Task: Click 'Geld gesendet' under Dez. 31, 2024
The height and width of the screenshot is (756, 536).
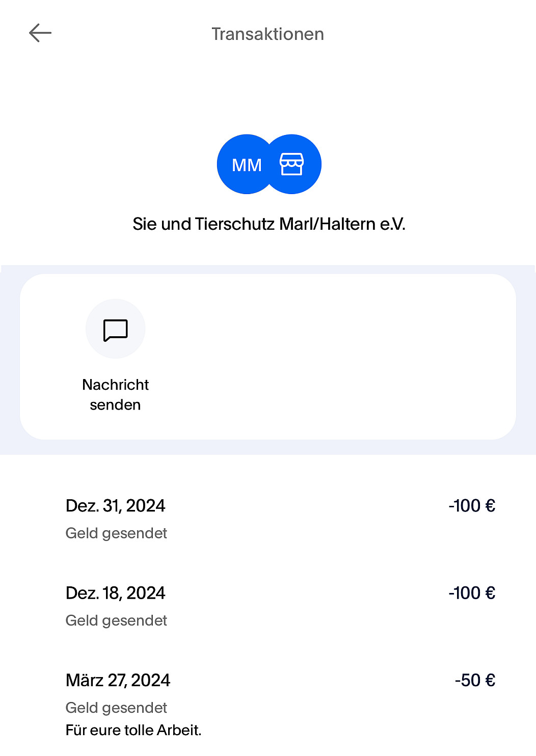Action: [x=116, y=533]
